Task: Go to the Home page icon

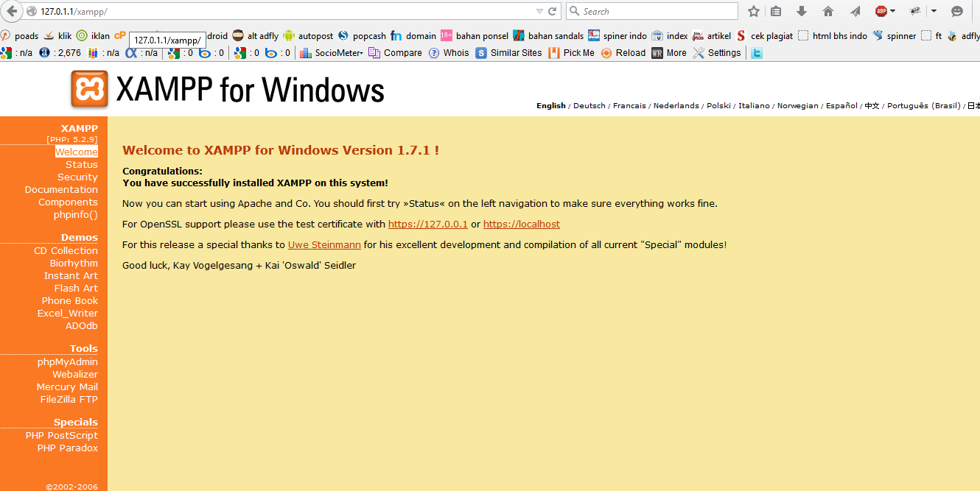Action: click(x=827, y=11)
